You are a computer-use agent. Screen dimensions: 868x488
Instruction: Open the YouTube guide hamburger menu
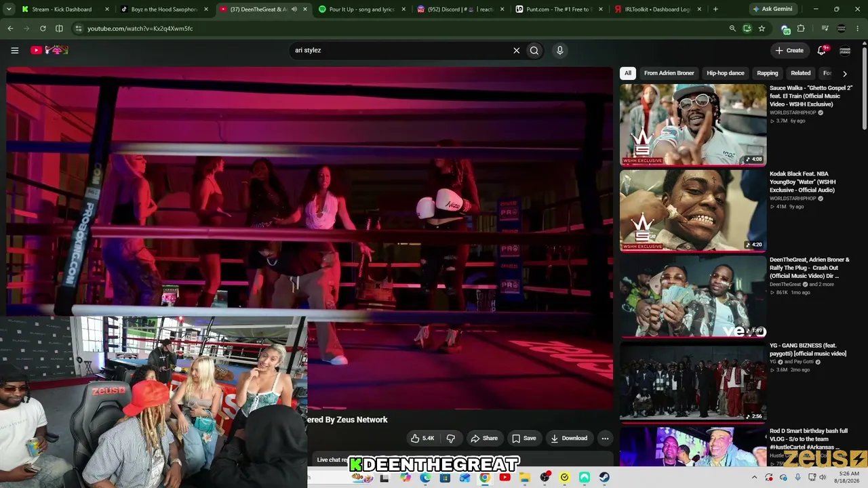click(14, 50)
